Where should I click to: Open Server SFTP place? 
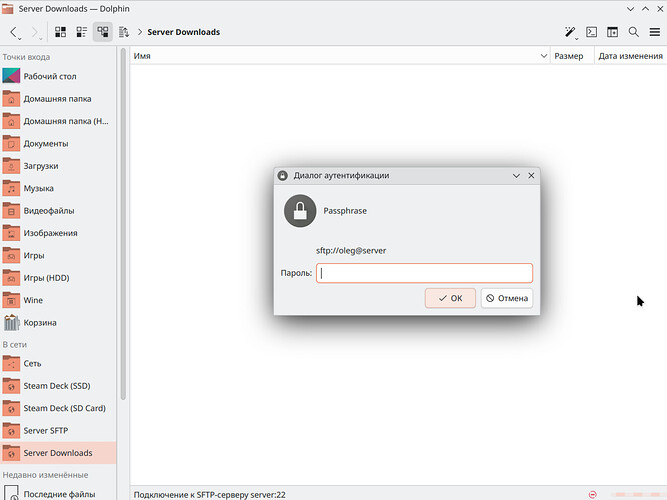click(x=58, y=431)
